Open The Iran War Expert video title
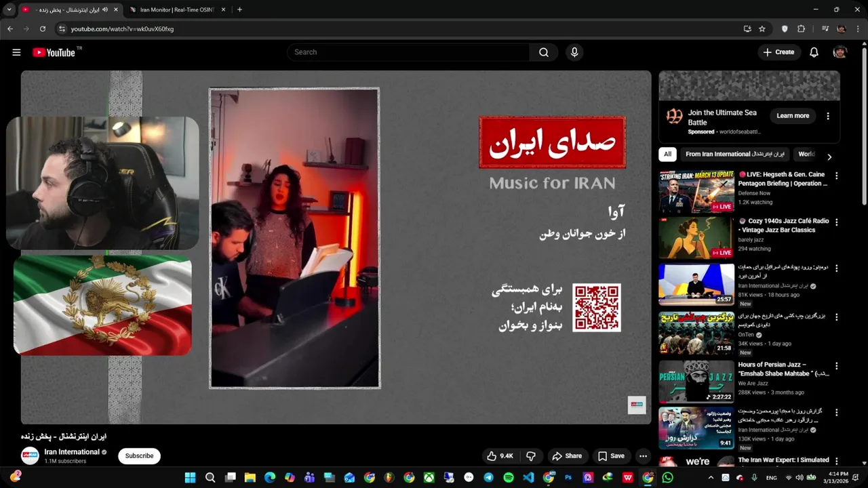Viewport: 868px width, 488px height. [783, 460]
